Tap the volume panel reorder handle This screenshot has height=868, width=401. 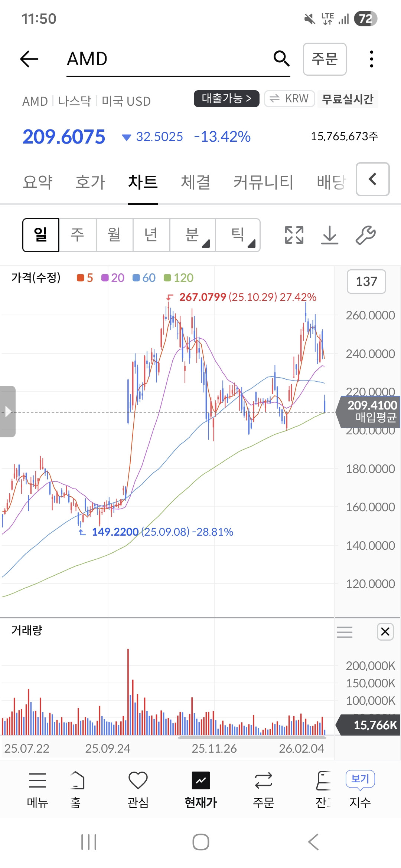click(345, 632)
